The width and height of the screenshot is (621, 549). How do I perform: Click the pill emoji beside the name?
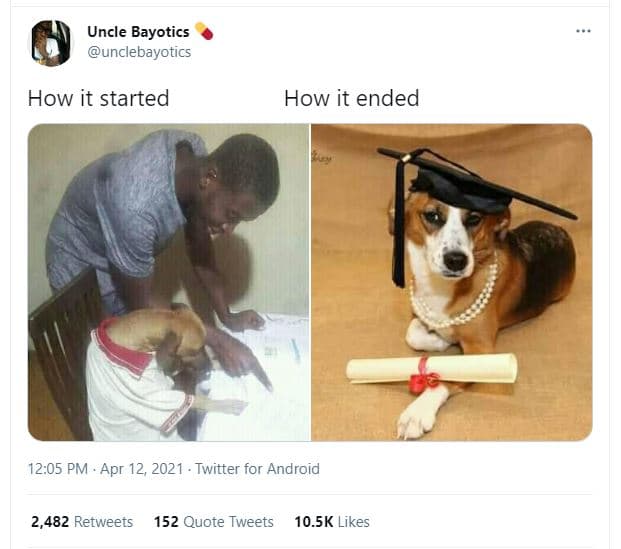click(204, 31)
